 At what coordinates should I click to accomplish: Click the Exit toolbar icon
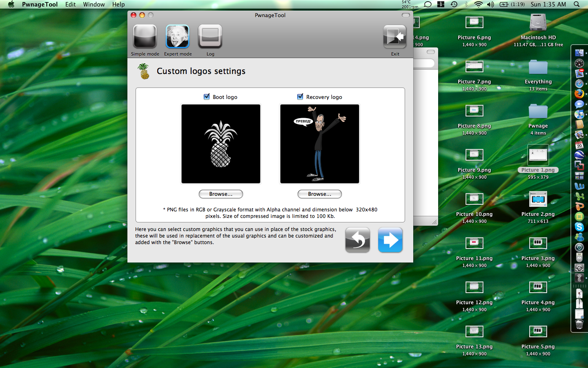(395, 37)
